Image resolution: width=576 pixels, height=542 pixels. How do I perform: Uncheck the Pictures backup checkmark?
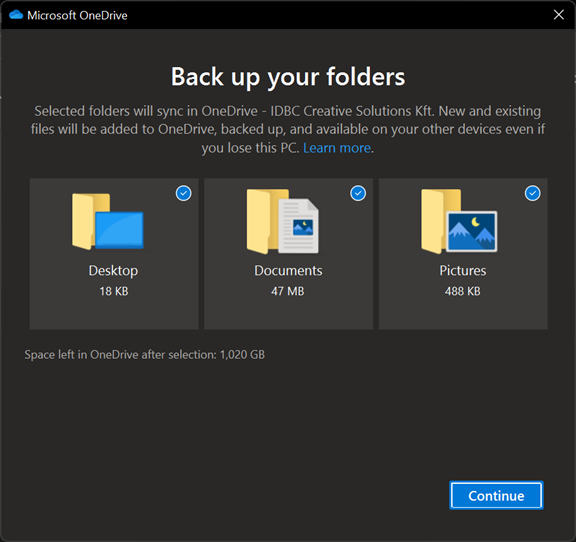pyautogui.click(x=533, y=193)
